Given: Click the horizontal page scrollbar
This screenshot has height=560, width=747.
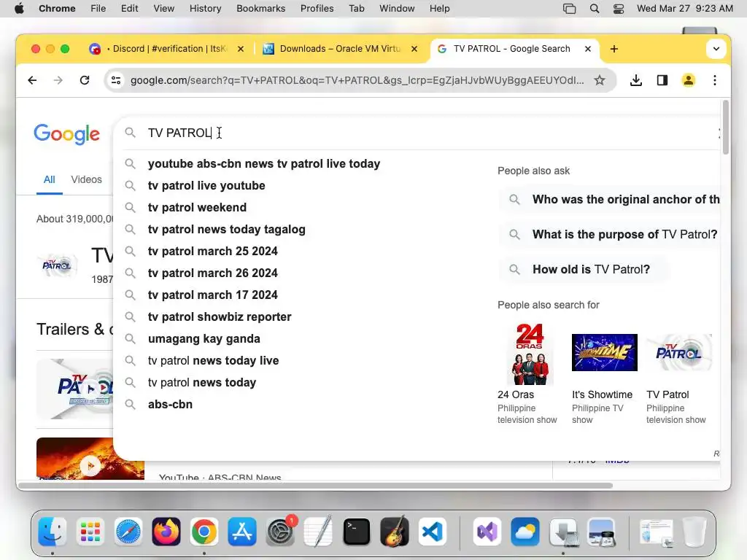Looking at the screenshot, I should [315, 486].
